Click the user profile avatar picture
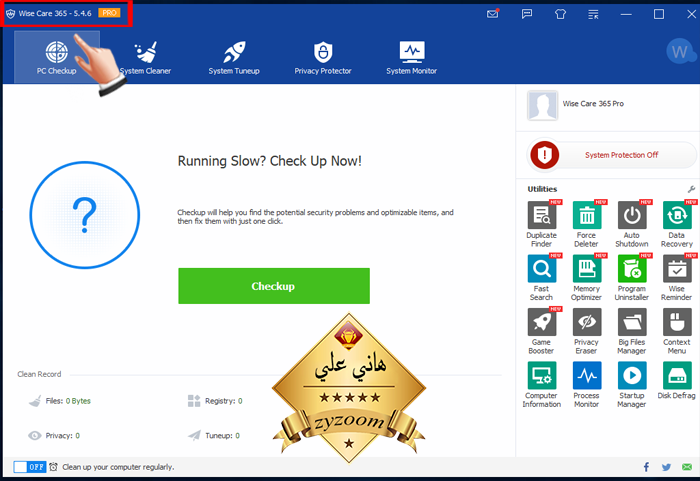Viewport: 700px width, 481px height. (542, 105)
